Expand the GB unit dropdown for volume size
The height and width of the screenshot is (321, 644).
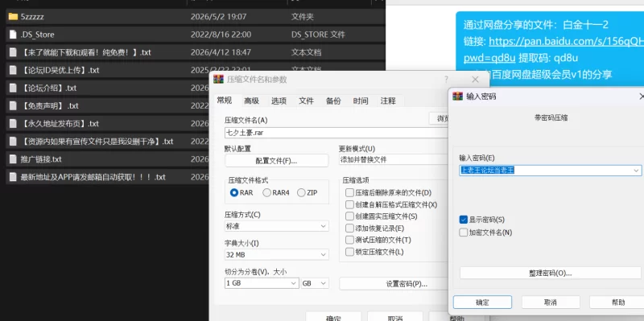[315, 283]
